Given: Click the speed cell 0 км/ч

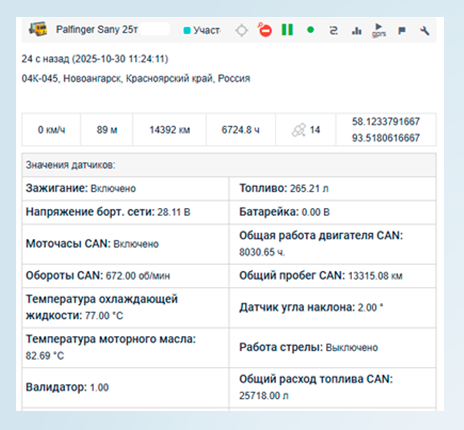Looking at the screenshot, I should 51,130.
